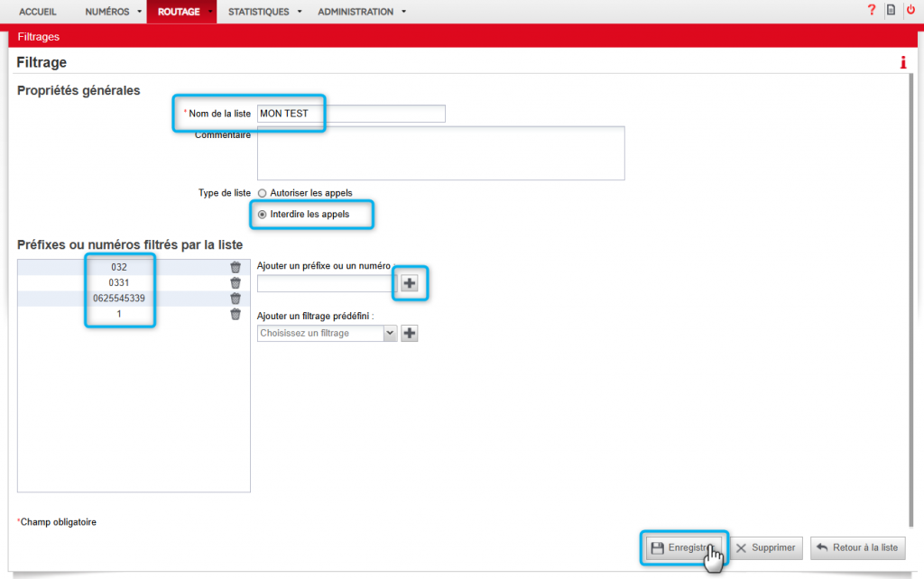The width and height of the screenshot is (924, 579).
Task: Add the typed prefix with plus button
Action: click(x=410, y=283)
